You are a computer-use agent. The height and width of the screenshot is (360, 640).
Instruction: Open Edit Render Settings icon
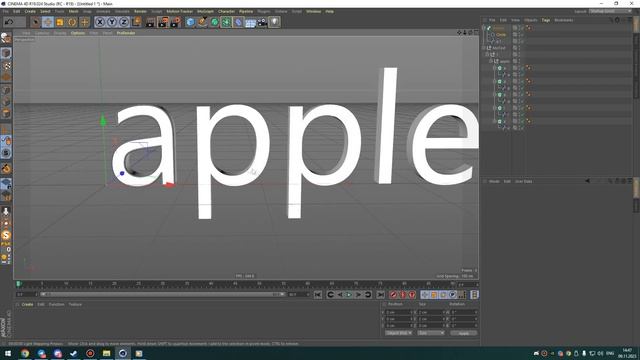coord(176,22)
